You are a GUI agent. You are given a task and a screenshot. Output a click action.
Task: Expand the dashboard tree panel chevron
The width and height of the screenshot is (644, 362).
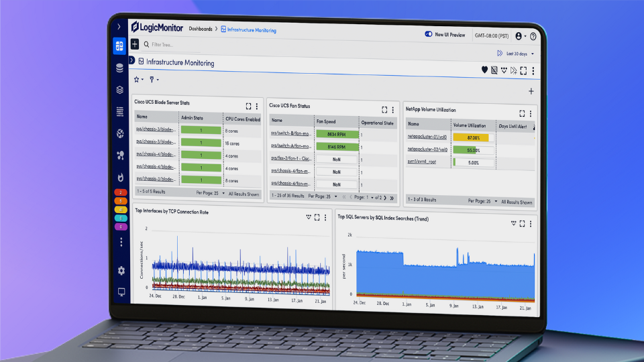[132, 60]
